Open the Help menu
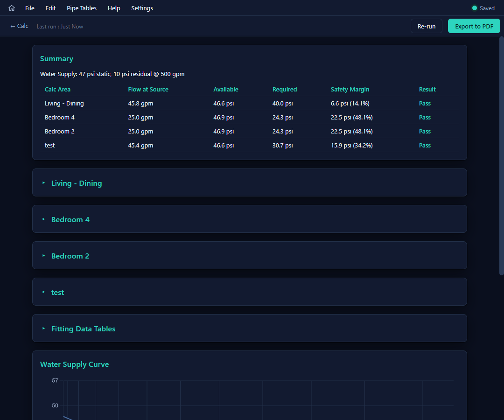 point(114,8)
